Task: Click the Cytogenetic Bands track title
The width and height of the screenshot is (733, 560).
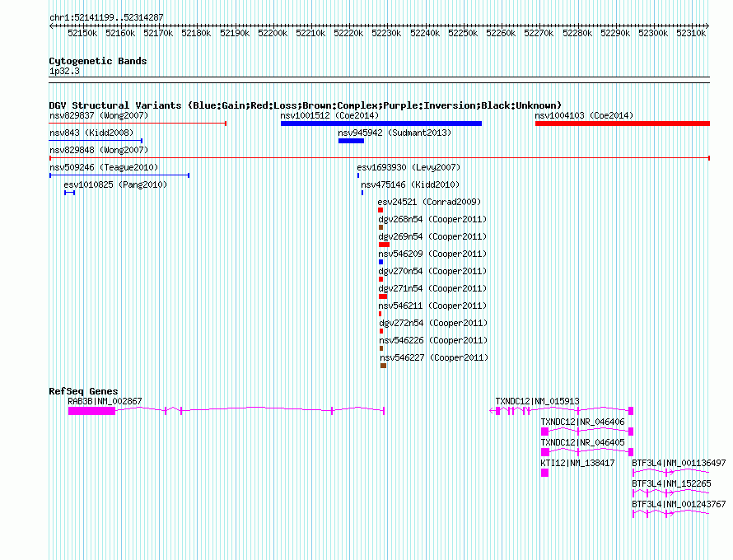Action: (98, 61)
